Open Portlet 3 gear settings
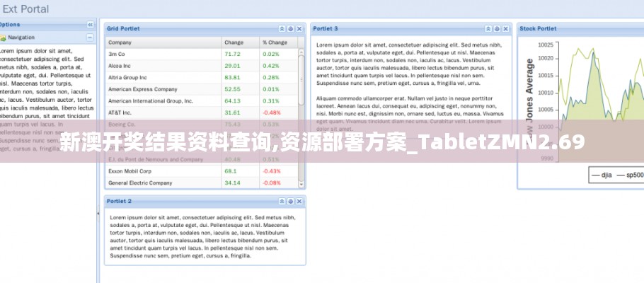This screenshot has height=283, width=644. click(x=497, y=29)
